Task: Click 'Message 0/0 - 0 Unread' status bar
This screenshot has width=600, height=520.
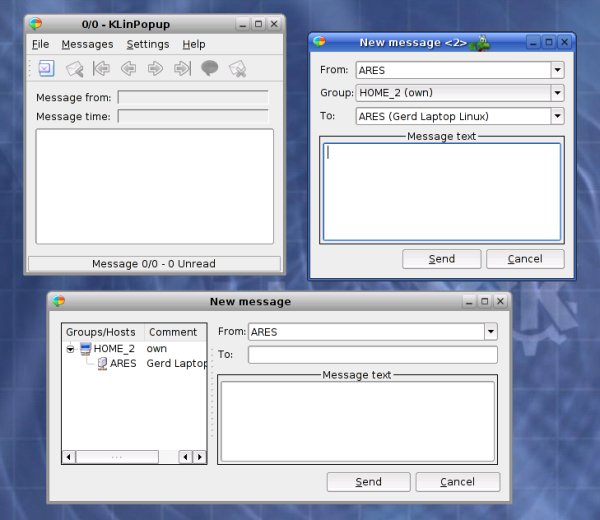Action: [154, 264]
